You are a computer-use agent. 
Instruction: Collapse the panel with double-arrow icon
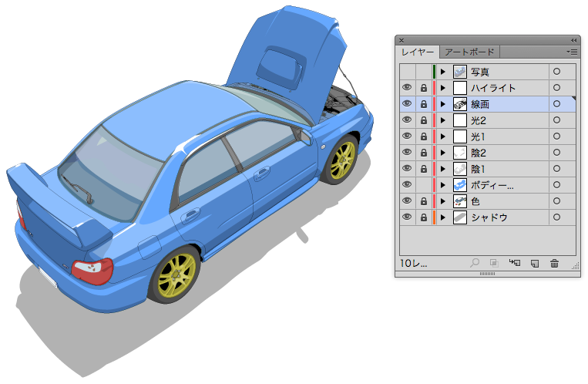[x=574, y=40]
